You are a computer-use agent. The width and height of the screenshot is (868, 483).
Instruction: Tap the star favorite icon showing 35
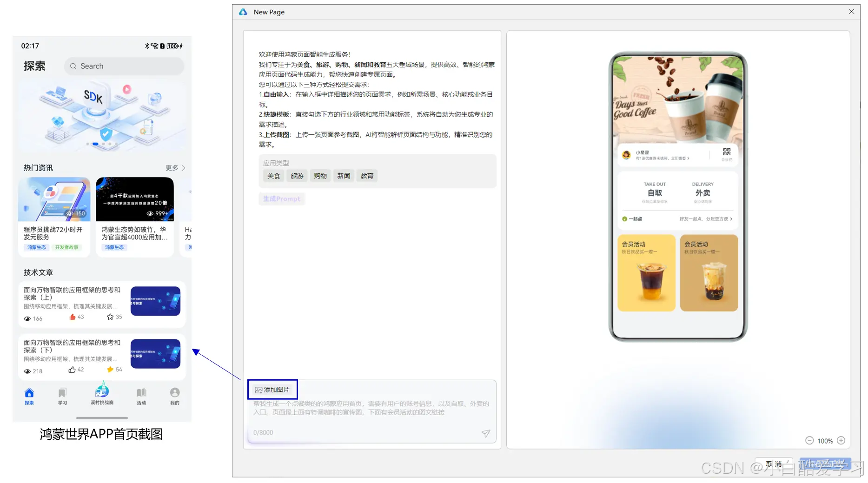pos(110,317)
